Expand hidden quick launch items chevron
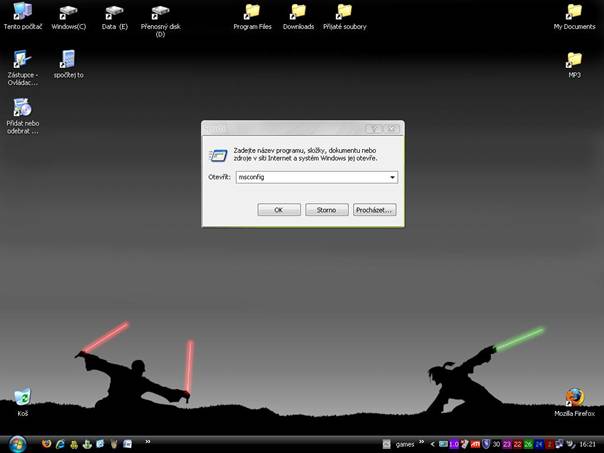This screenshot has width=604, height=453. point(148,442)
